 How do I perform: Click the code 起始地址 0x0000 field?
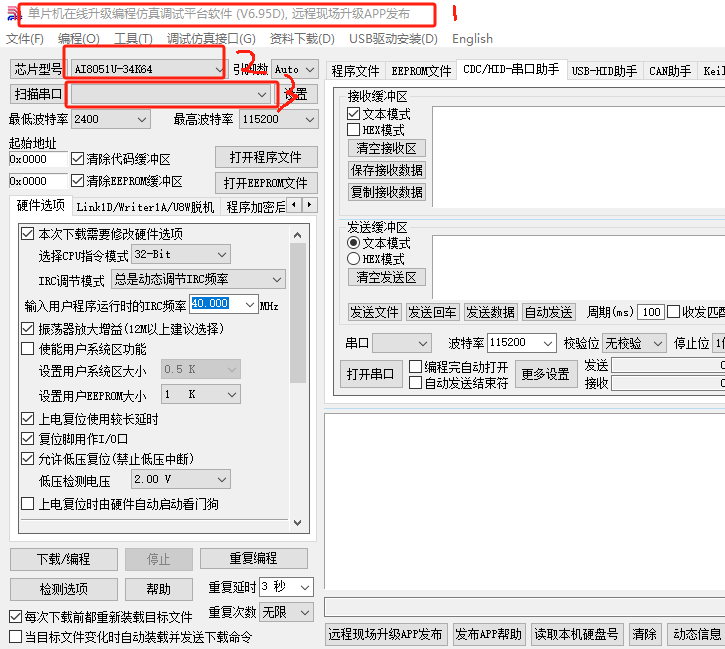(38, 159)
